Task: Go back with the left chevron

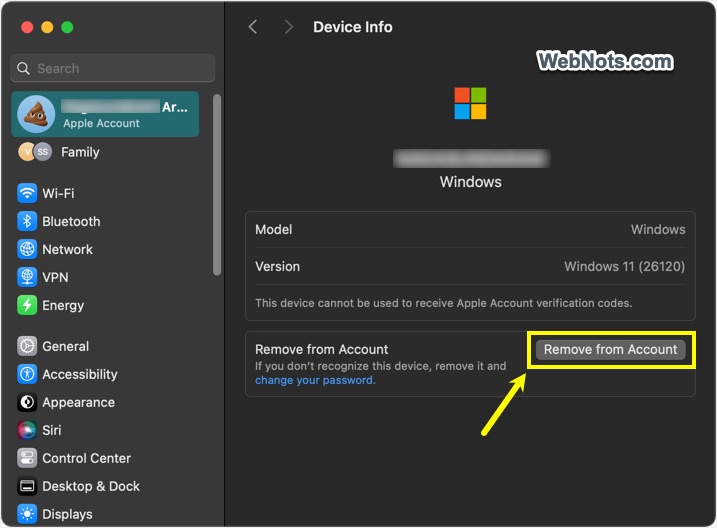Action: click(253, 27)
